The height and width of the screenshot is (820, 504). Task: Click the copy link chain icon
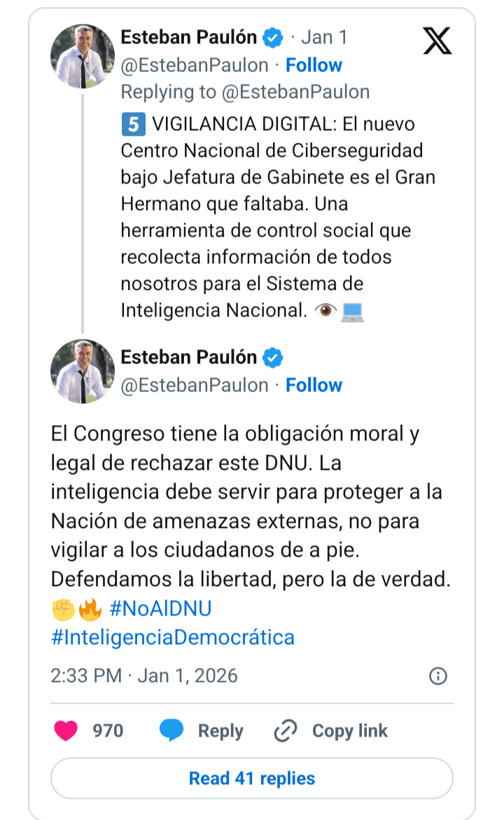coord(286,731)
